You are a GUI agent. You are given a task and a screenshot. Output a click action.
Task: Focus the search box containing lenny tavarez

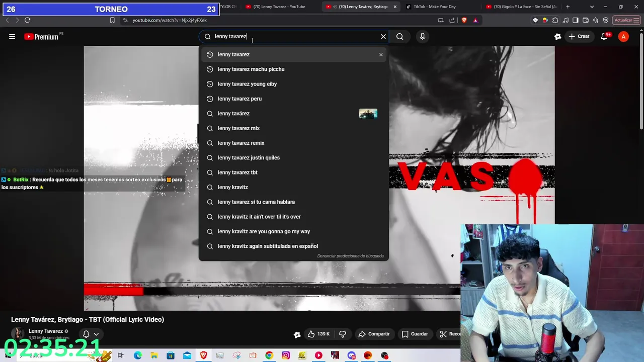294,36
